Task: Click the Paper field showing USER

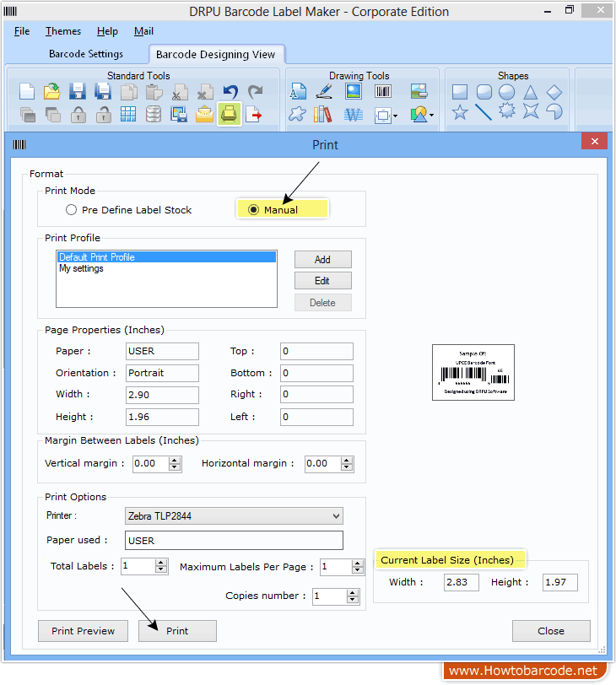Action: point(162,351)
